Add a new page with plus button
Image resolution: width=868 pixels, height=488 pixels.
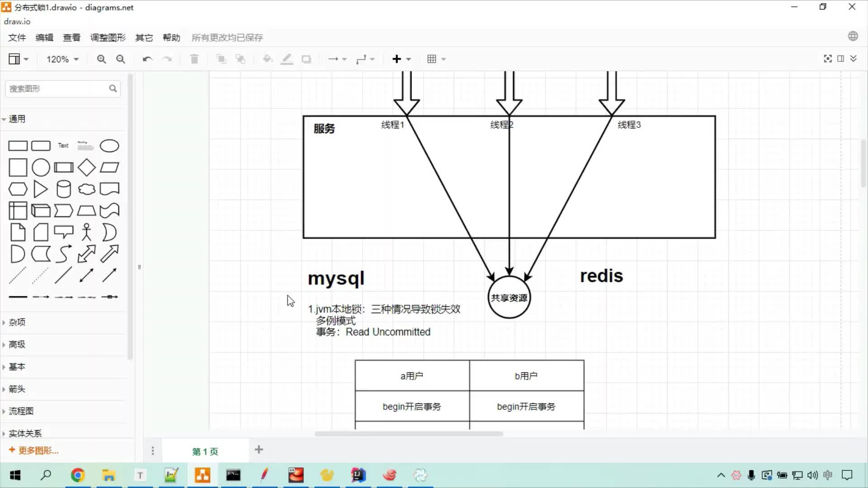[x=259, y=450]
